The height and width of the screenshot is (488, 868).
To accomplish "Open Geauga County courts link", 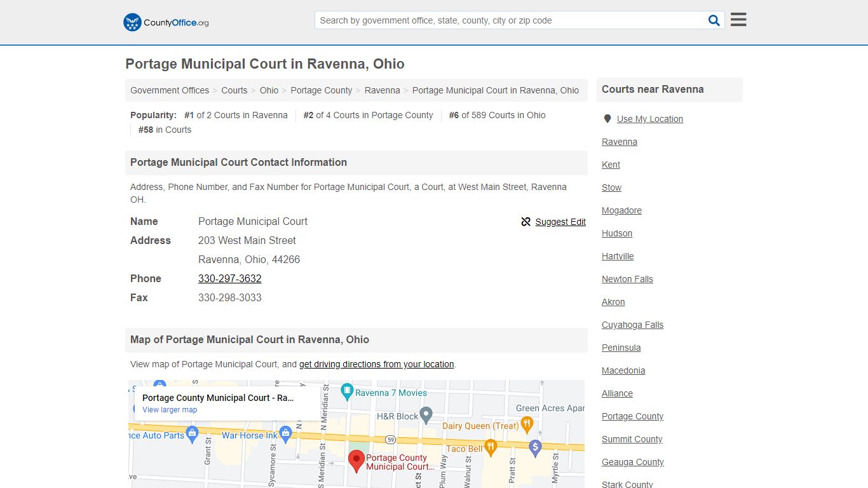I will coord(633,462).
